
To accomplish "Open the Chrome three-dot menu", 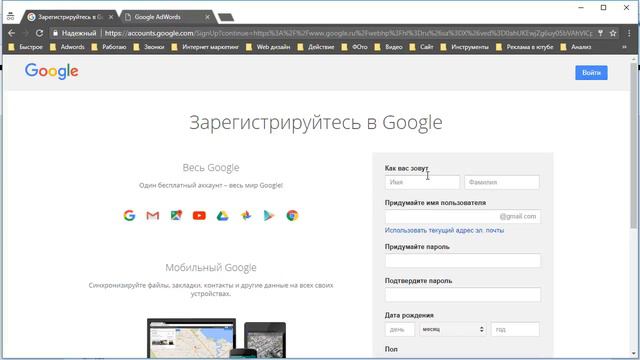I will click(629, 33).
